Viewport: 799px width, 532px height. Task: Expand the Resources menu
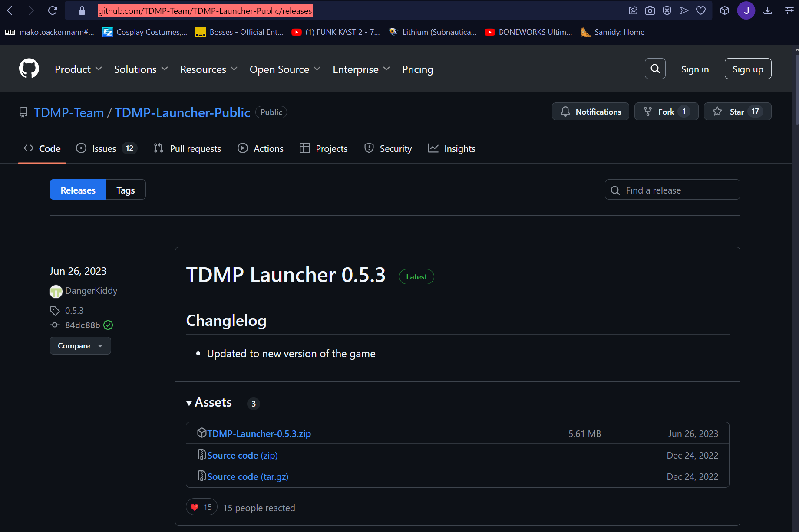[208, 69]
